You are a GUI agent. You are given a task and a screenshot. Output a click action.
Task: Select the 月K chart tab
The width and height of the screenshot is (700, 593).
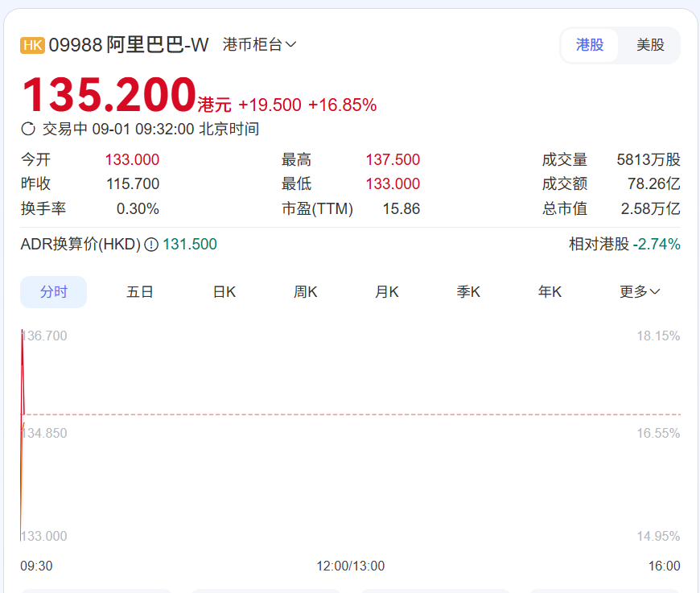(x=386, y=292)
